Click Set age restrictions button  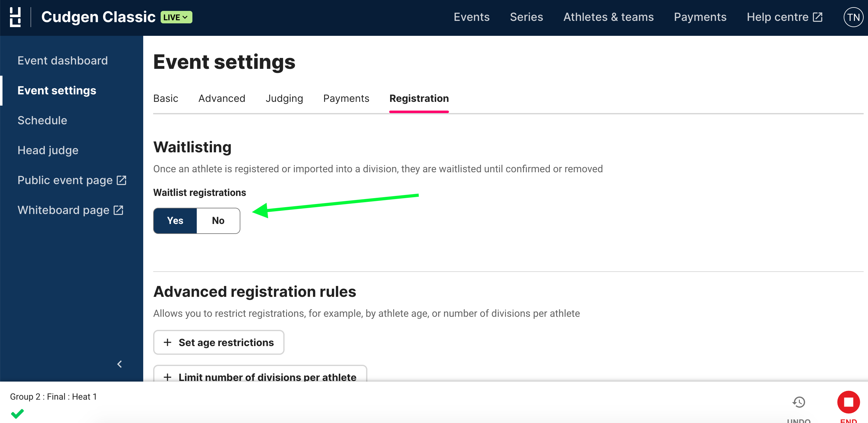(219, 342)
